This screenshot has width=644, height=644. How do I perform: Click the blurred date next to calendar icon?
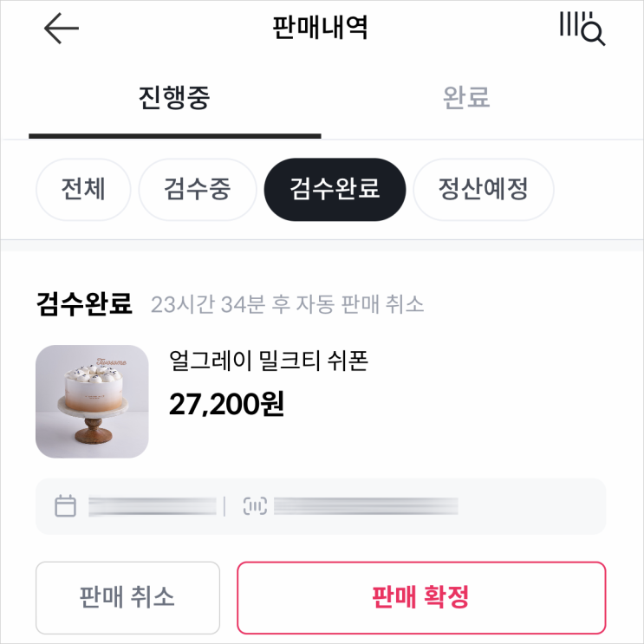point(152,506)
